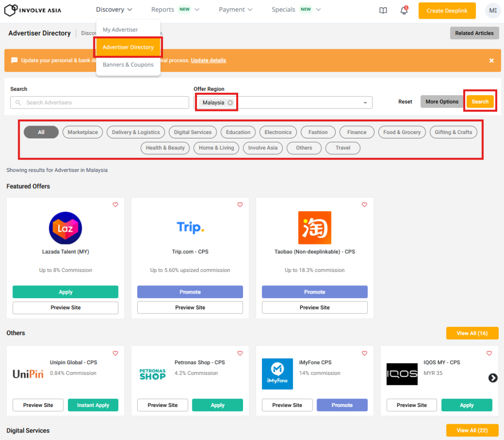
Task: Expand the Offer Region dropdown arrow
Action: click(x=365, y=102)
